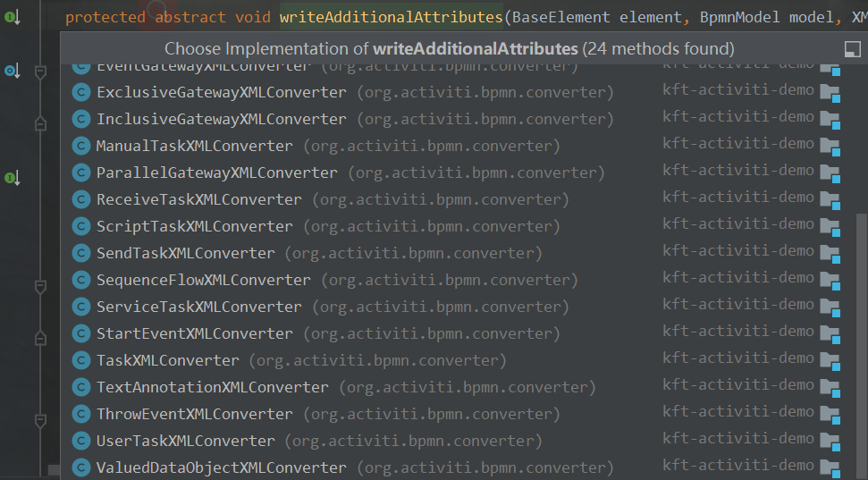868x480 pixels.
Task: Select ValuedDataObjectXMLConverter implementation
Action: click(x=459, y=467)
